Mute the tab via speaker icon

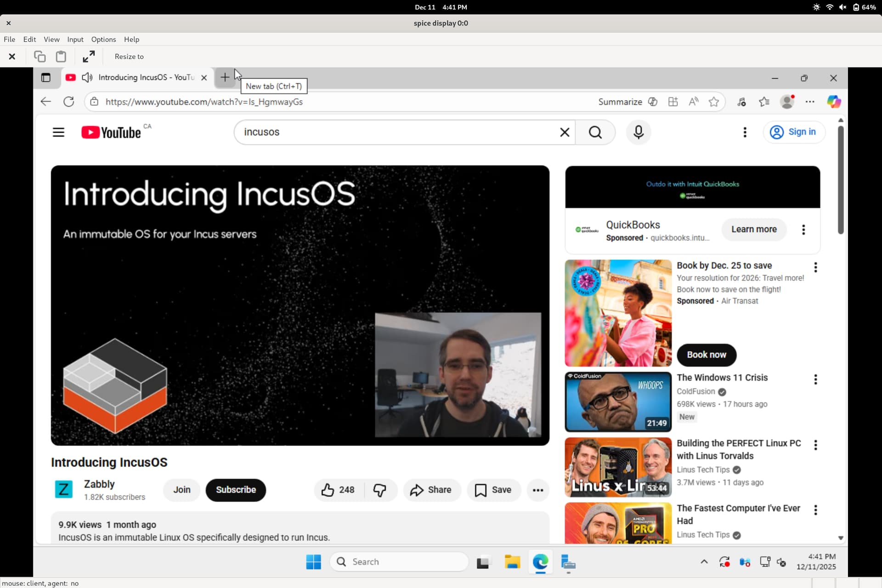(87, 78)
